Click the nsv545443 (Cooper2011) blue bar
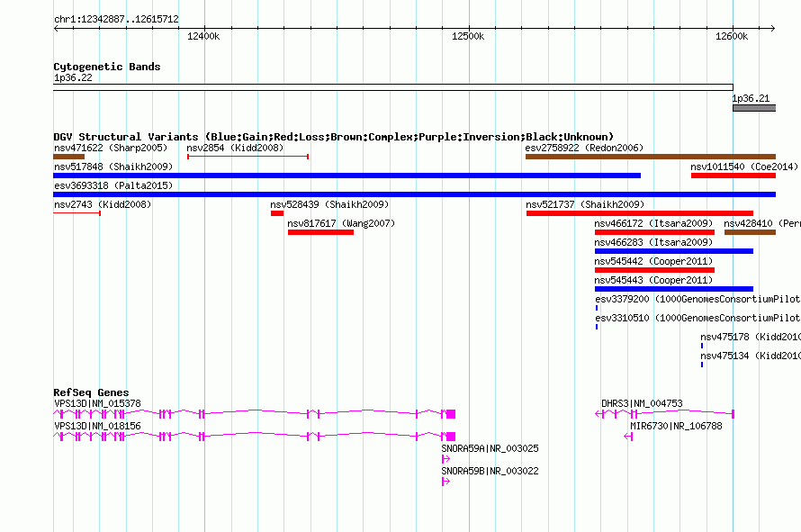This screenshot has height=532, width=801. tap(674, 289)
